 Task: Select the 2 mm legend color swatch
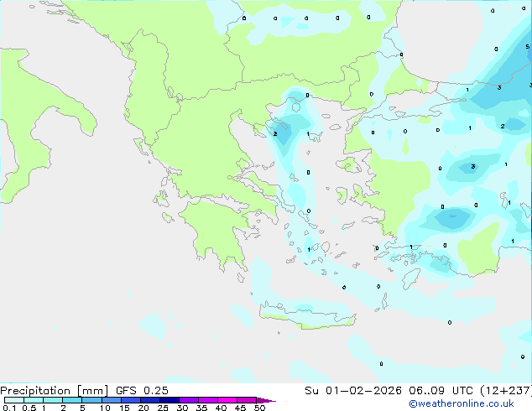coord(72,400)
